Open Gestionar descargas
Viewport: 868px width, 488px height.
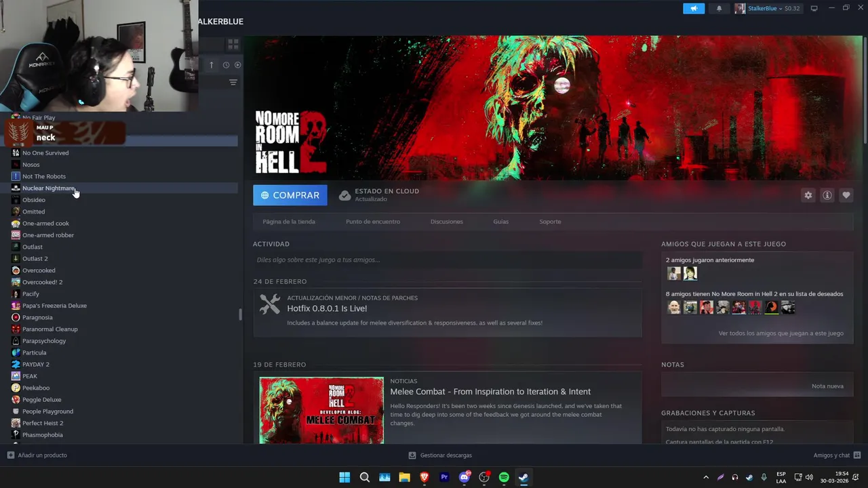click(440, 455)
